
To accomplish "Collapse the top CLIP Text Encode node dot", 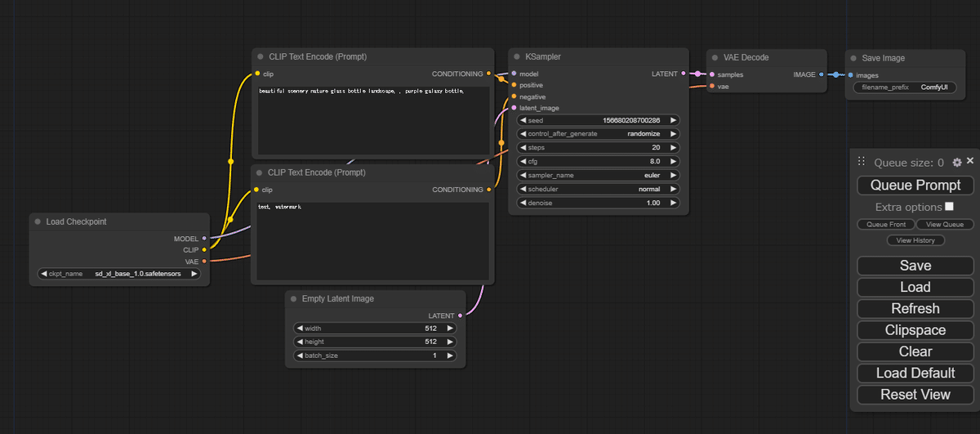I will click(x=260, y=57).
